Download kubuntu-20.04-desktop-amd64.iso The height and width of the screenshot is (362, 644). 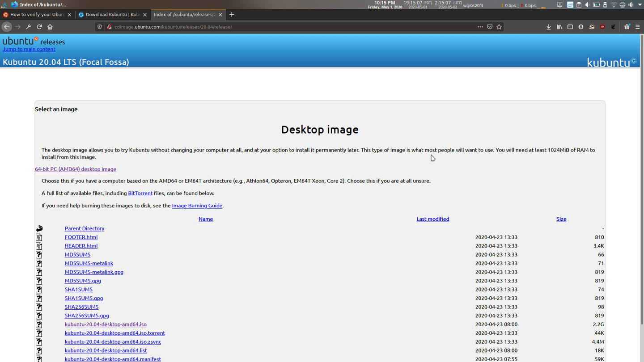coord(106,324)
